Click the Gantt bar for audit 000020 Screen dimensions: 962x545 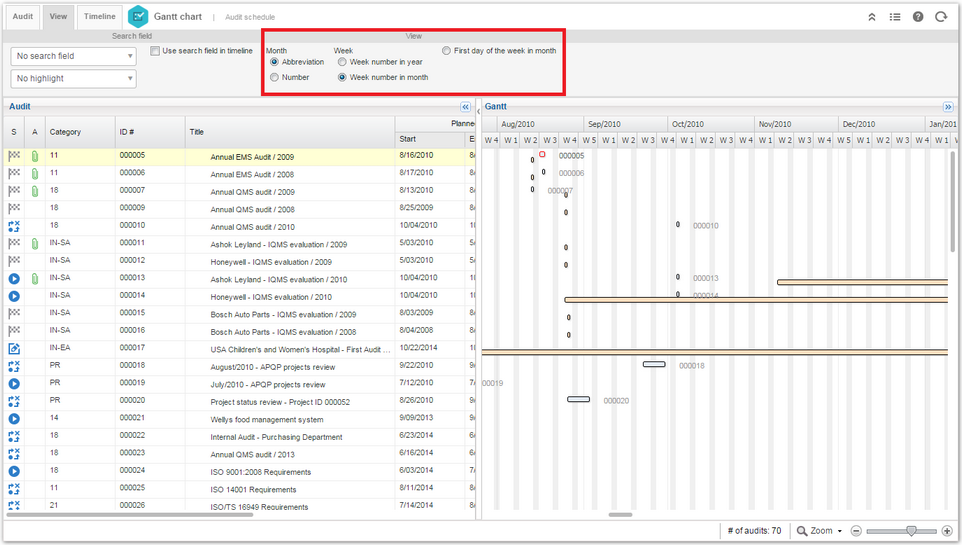coord(579,400)
